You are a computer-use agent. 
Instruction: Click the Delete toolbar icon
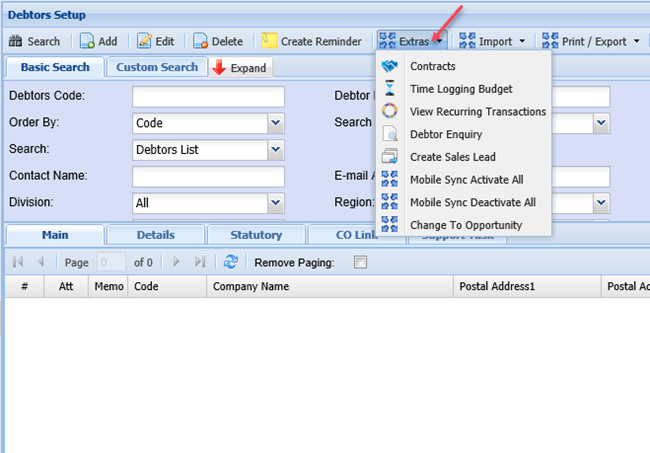(x=200, y=41)
